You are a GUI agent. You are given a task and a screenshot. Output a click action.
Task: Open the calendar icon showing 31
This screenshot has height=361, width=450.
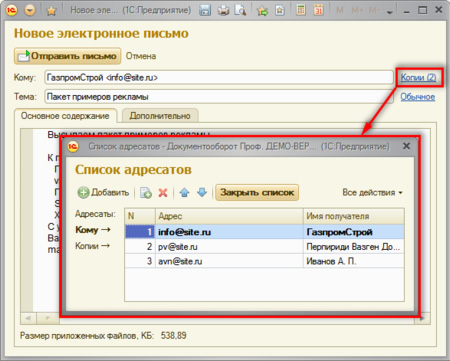click(318, 10)
